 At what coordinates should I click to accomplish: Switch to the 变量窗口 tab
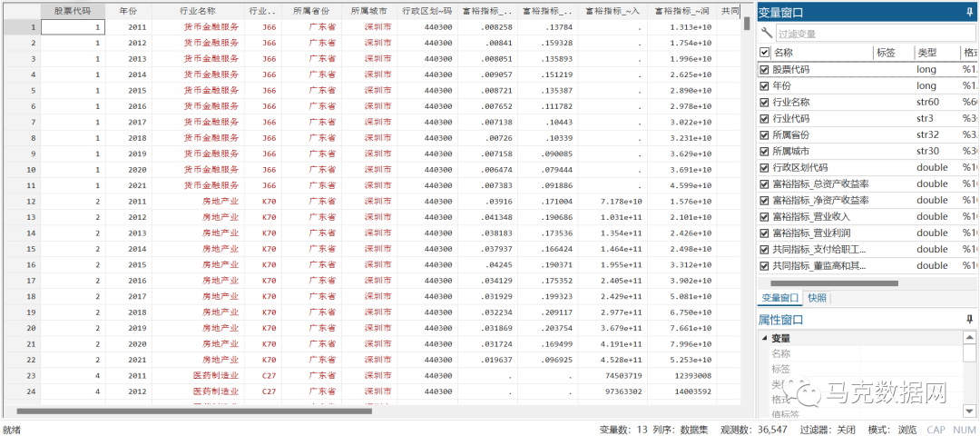click(x=779, y=298)
